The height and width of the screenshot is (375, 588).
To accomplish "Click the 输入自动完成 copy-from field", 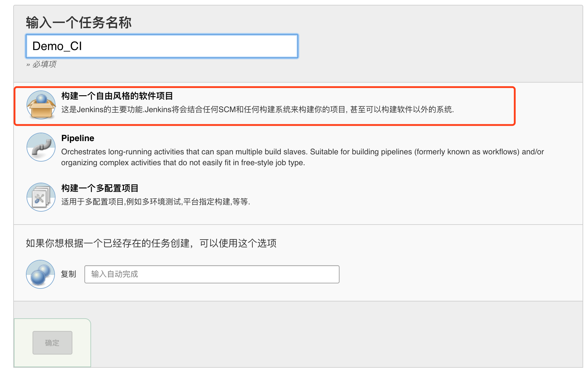I will pos(212,274).
